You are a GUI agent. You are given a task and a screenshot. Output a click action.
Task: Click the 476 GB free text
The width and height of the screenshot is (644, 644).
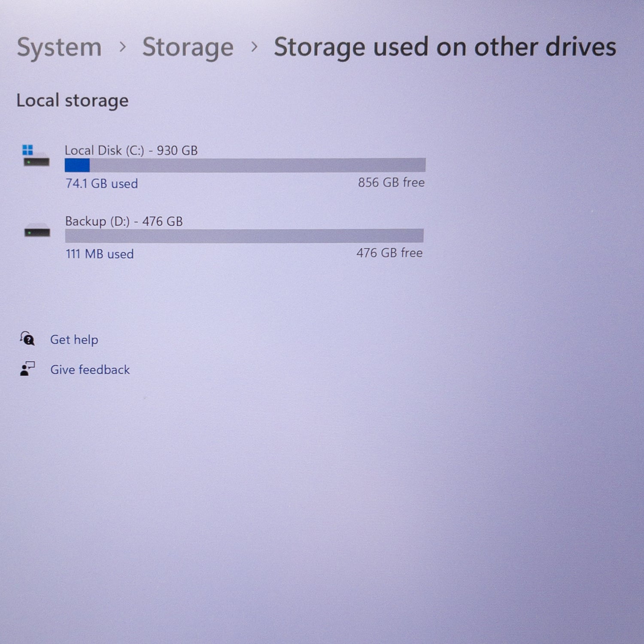click(389, 253)
